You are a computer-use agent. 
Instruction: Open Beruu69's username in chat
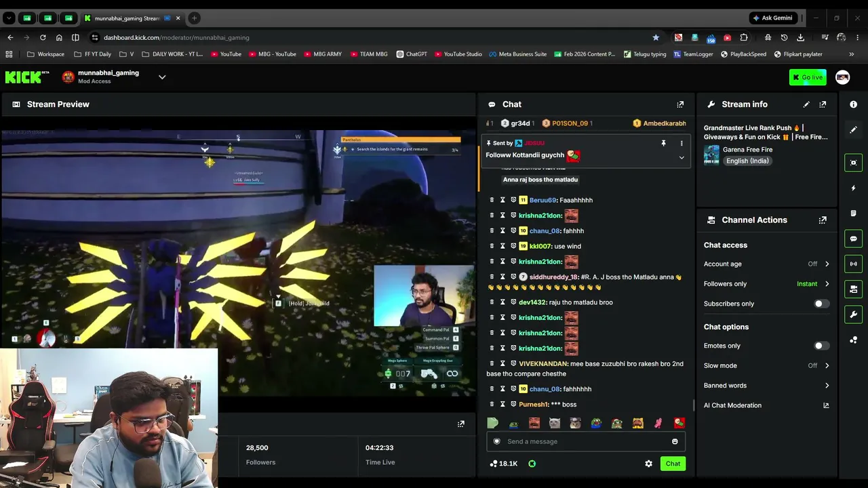tap(542, 200)
